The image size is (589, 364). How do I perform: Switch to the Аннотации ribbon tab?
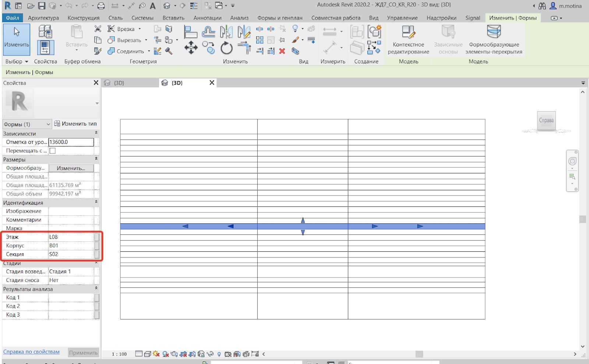(208, 18)
